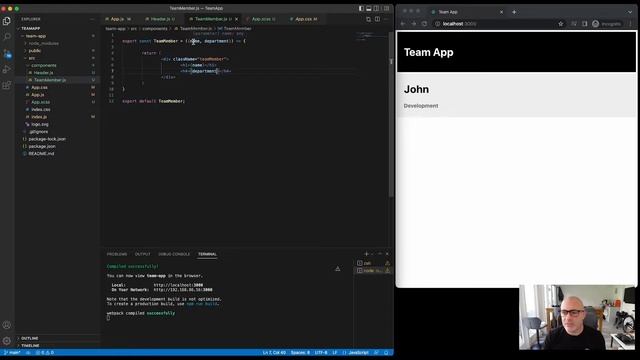Screen dimensions: 640x360
Task: Close the TeamMember.js editor tab
Action: (237, 19)
